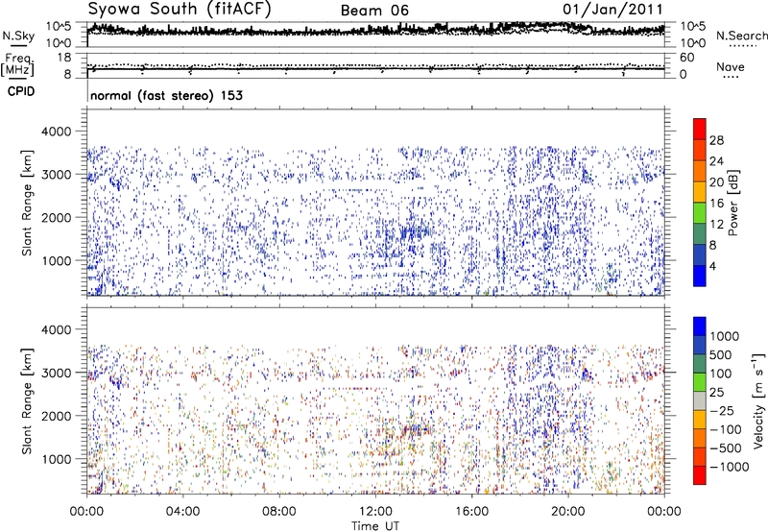
Task: Click the "2000" range tick of the velocity panel
Action: pos(56,416)
